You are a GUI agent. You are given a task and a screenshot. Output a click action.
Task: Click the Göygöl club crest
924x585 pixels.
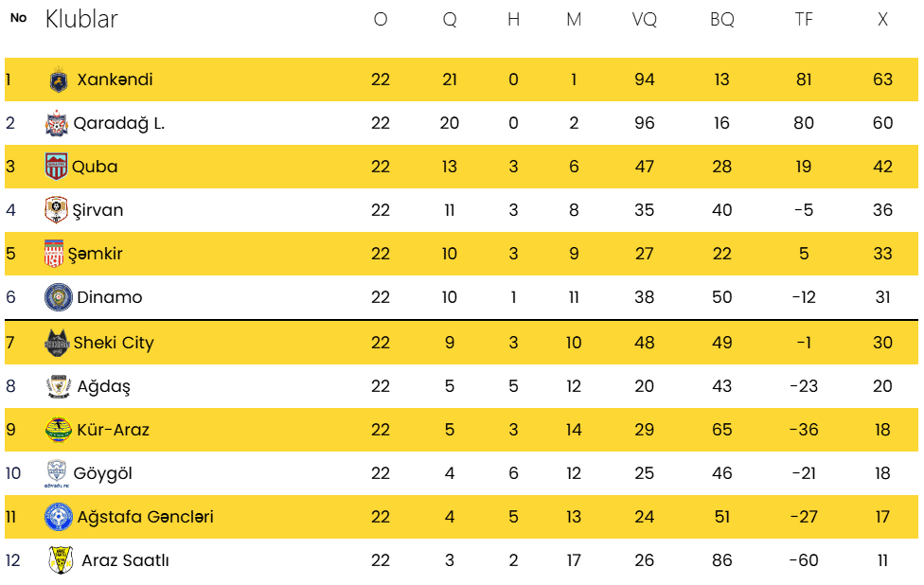(57, 473)
